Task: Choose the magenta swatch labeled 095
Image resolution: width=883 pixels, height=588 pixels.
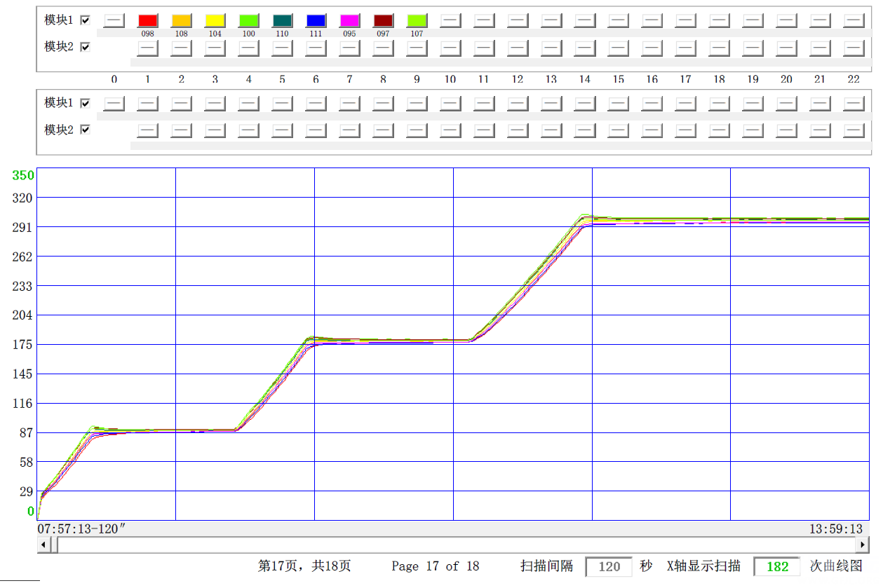Action: tap(349, 20)
